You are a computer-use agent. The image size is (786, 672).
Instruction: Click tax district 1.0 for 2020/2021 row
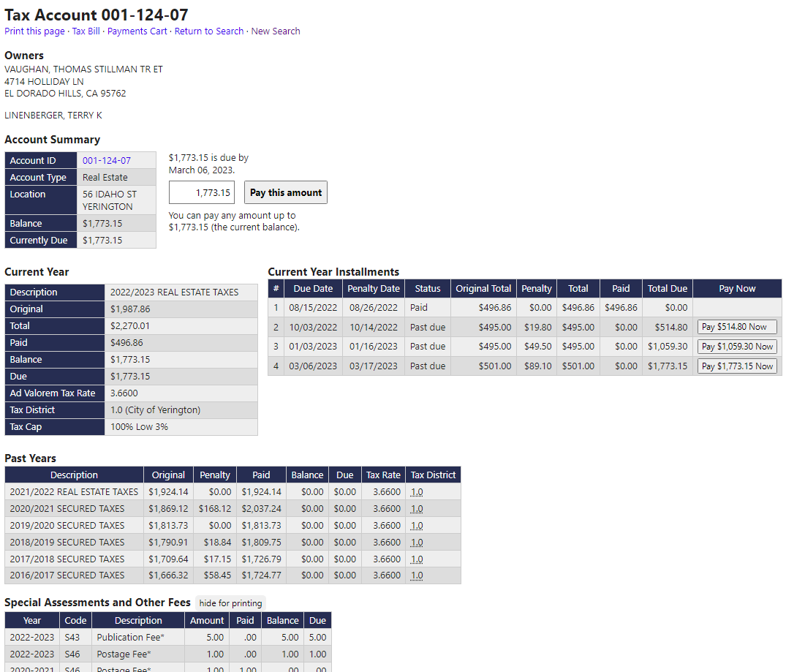[417, 509]
